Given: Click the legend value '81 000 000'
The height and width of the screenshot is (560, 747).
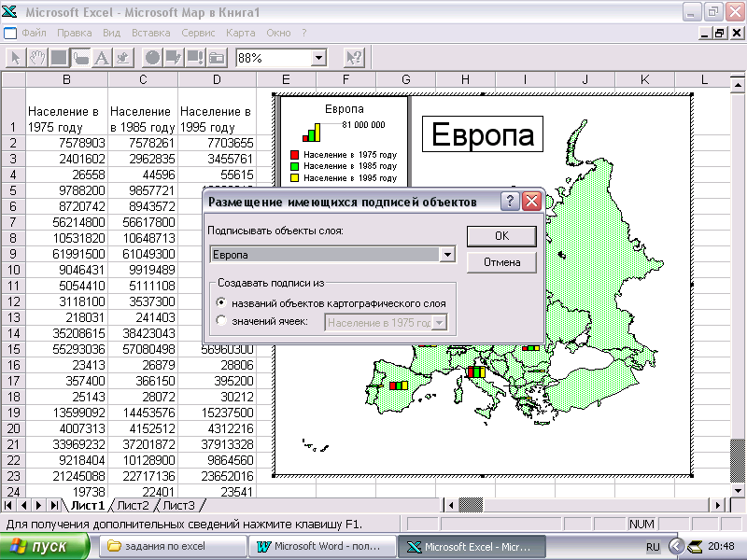Looking at the screenshot, I should point(363,125).
